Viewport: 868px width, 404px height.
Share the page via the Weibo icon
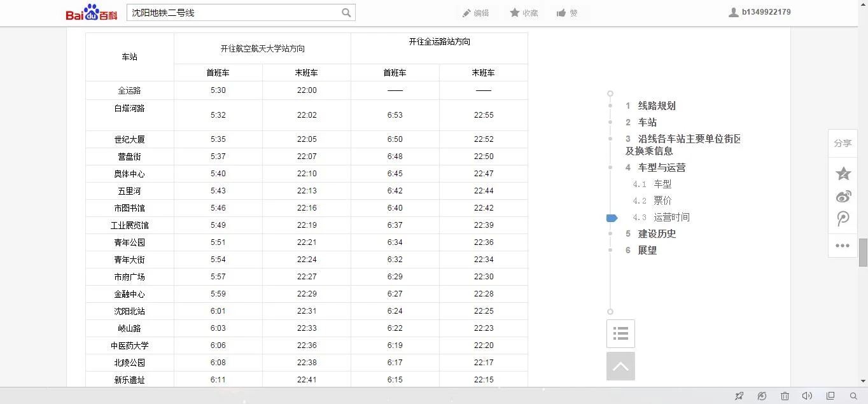[843, 196]
